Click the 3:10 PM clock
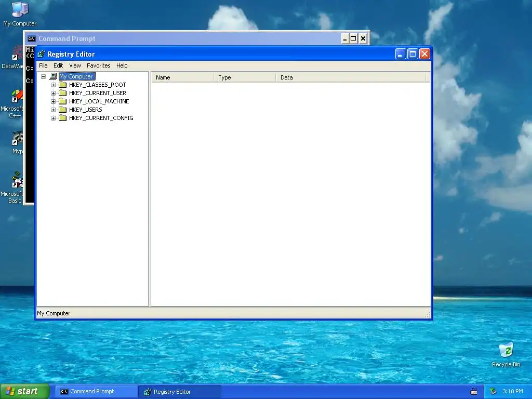The height and width of the screenshot is (399, 532). [x=513, y=392]
